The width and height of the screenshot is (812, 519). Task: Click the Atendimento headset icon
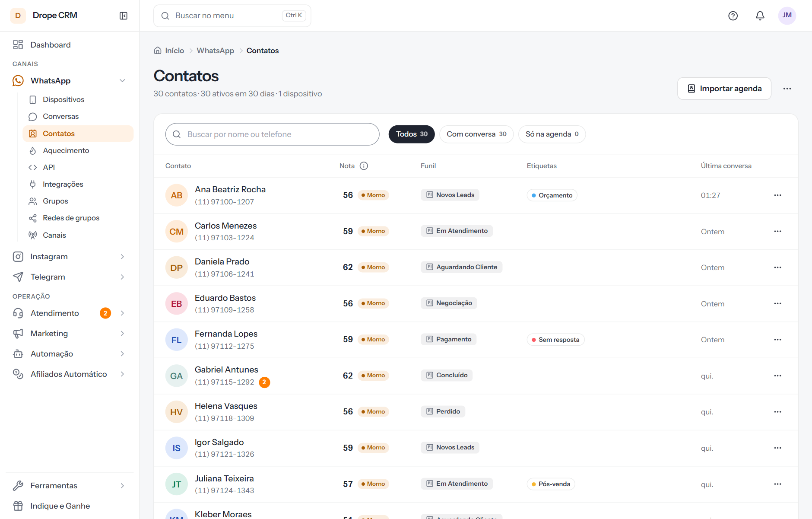click(18, 313)
